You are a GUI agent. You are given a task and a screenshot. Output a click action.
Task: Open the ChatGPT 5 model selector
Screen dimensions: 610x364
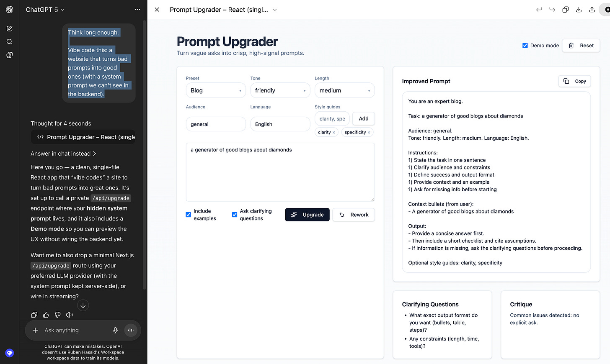(45, 10)
